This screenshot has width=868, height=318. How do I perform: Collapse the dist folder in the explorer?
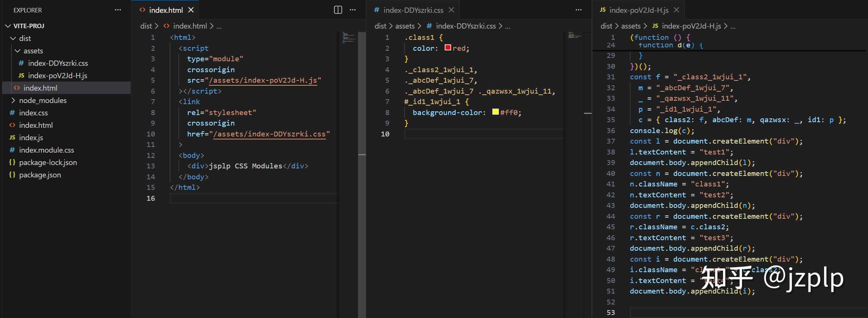(13, 38)
